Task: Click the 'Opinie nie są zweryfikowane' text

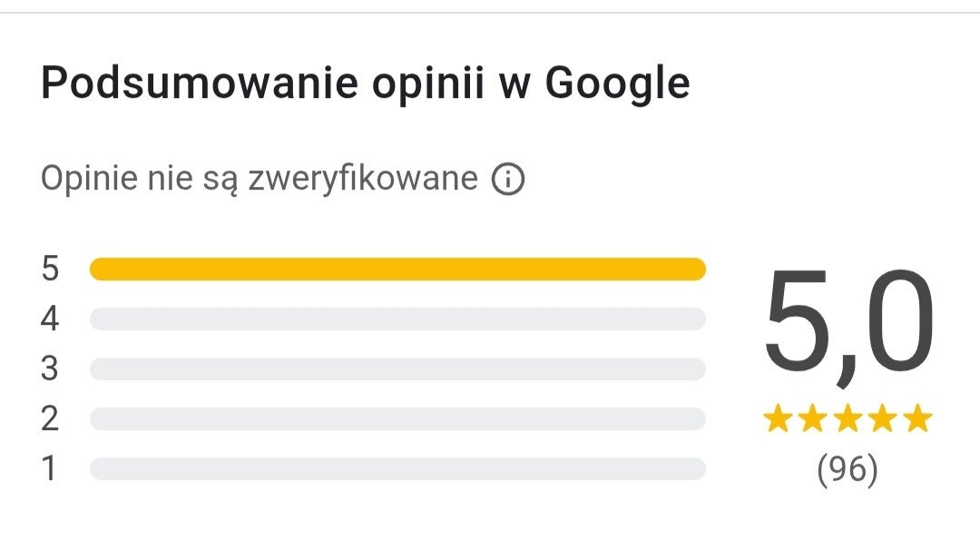Action: pyautogui.click(x=259, y=180)
